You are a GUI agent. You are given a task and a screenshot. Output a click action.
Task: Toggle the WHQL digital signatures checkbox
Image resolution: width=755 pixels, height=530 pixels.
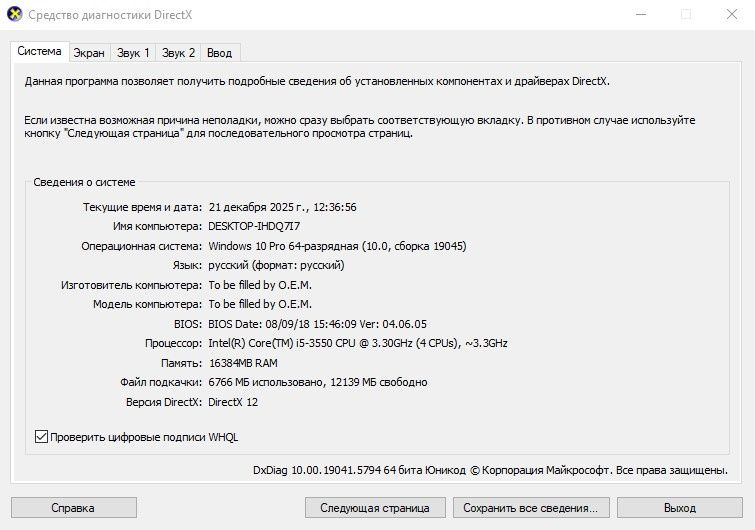tap(41, 437)
